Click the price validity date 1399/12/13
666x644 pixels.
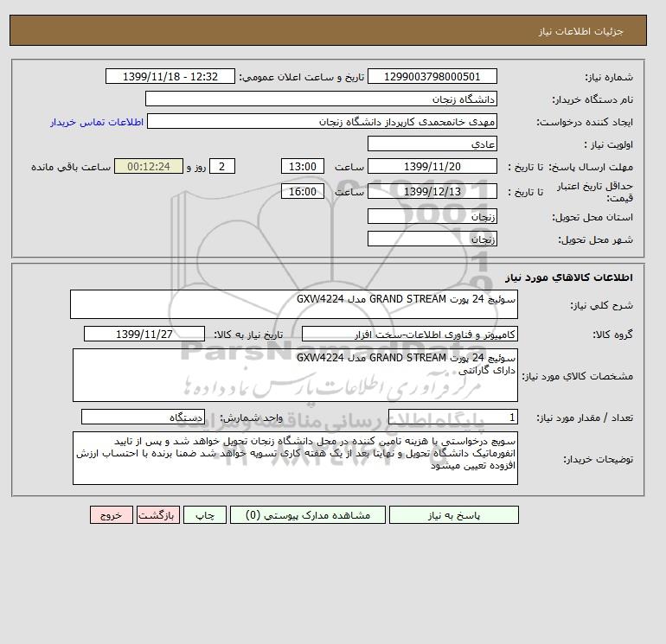(432, 191)
